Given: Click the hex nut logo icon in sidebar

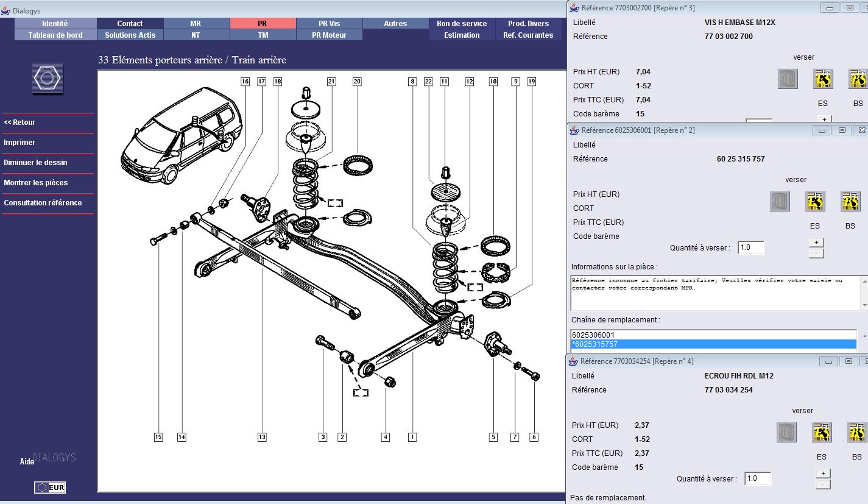Looking at the screenshot, I should point(48,79).
